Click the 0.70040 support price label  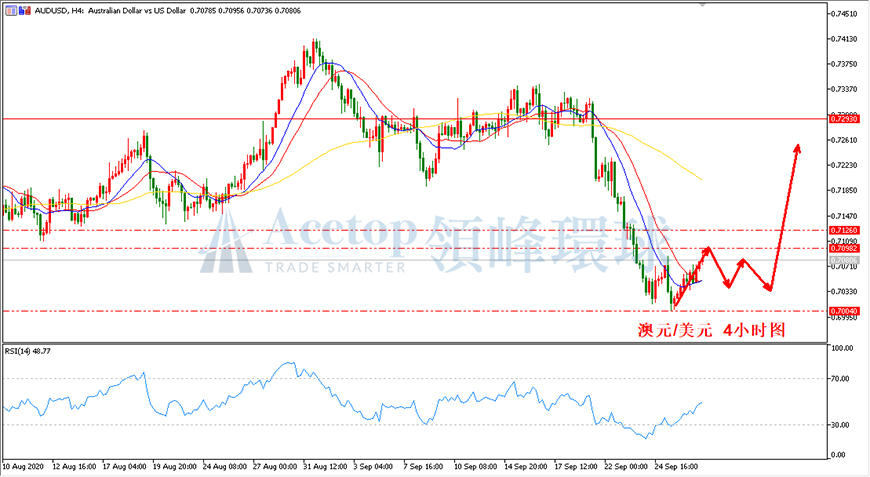(x=843, y=311)
